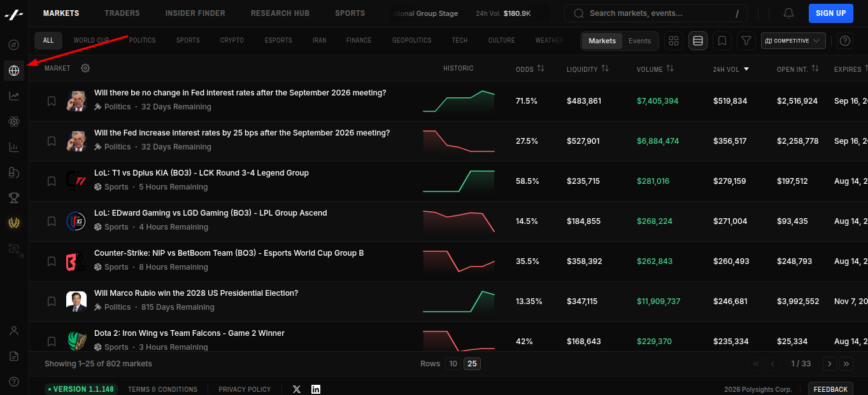Open the trophy icon in sidebar

14,198
